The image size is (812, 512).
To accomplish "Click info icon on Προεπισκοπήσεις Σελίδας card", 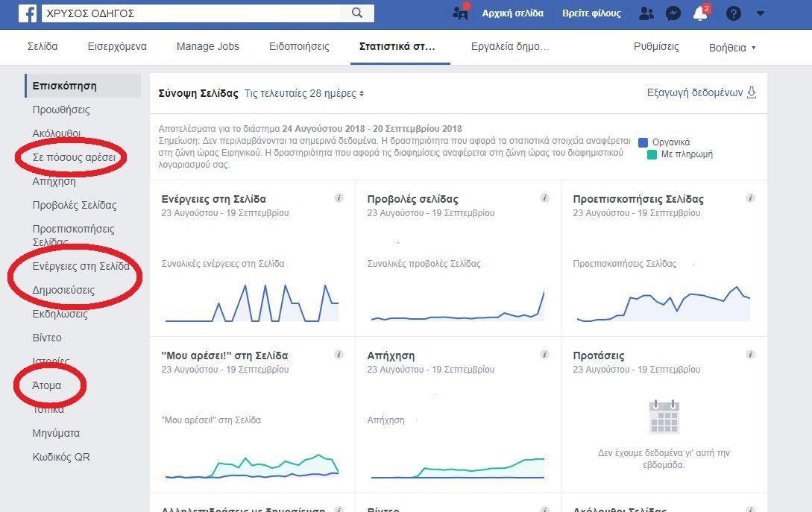I will coord(750,197).
